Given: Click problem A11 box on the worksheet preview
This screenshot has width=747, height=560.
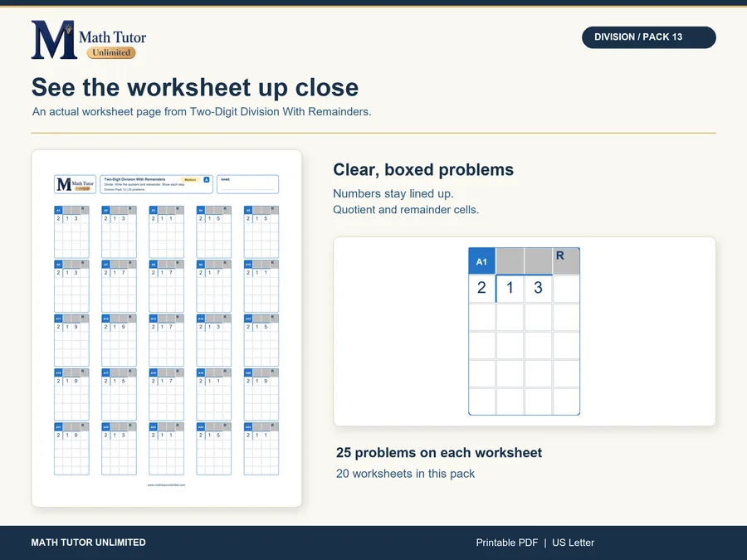Looking at the screenshot, I should tap(71, 340).
